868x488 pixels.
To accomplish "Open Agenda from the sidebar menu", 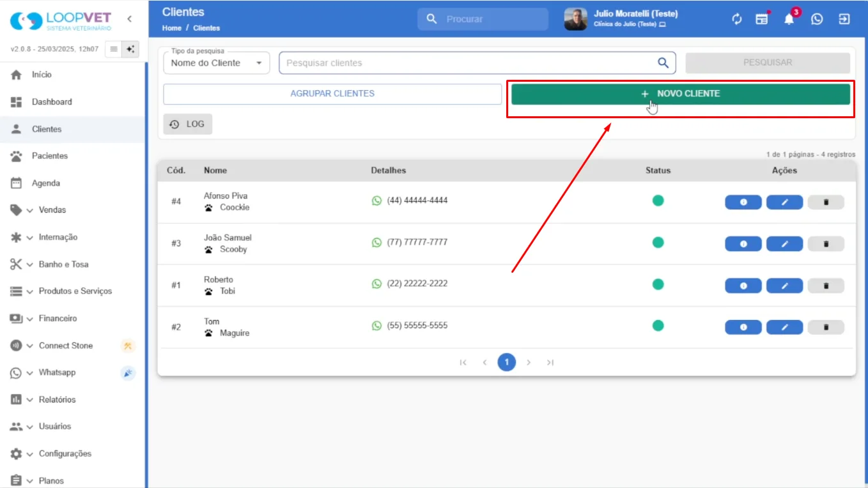I will pyautogui.click(x=46, y=183).
